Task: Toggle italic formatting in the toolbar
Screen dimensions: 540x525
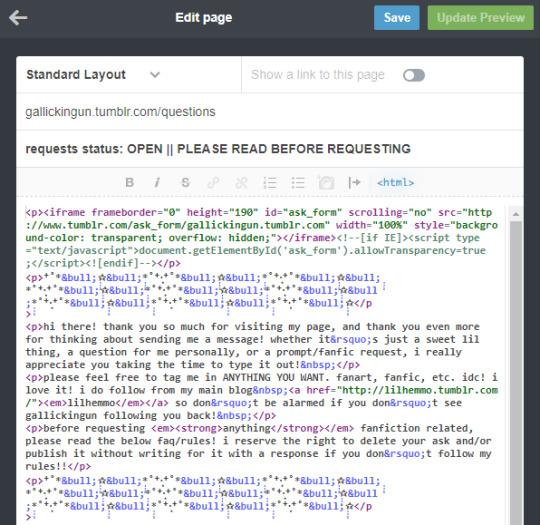Action: [x=157, y=182]
